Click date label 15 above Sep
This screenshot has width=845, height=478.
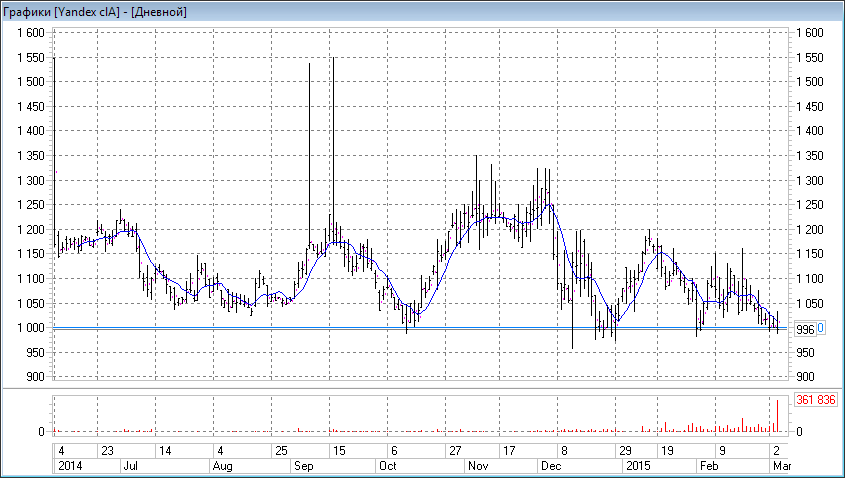(339, 451)
